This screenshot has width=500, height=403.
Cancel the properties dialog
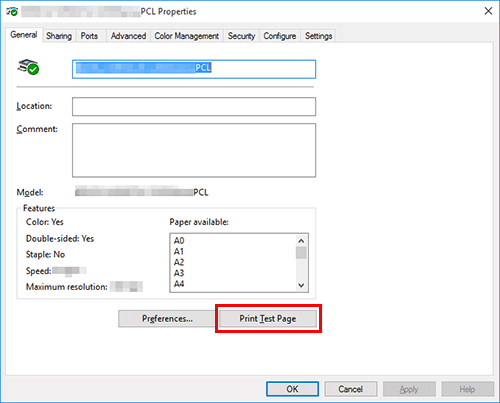351,389
